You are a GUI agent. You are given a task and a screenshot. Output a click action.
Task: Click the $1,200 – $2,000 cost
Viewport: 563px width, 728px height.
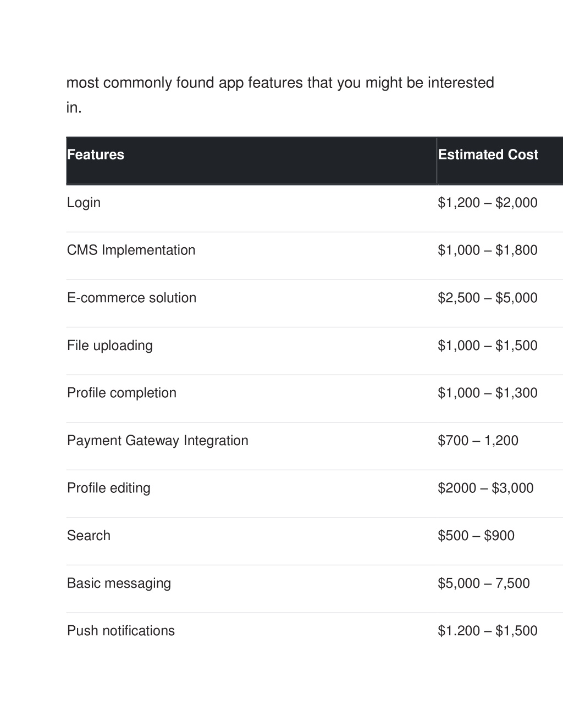pos(488,203)
